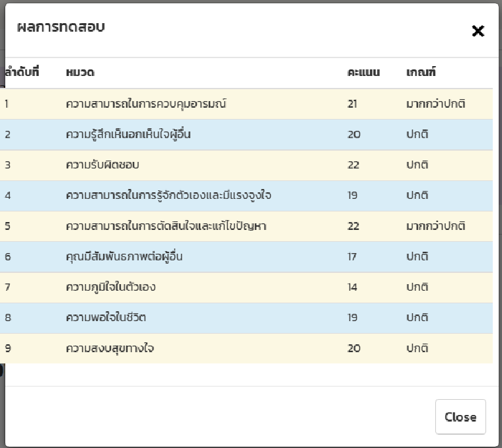Screen dimensions: 502x448
Task: Select row คุณมีสัมพันธภาพต่อผู้อื่น
Action: (x=246, y=256)
